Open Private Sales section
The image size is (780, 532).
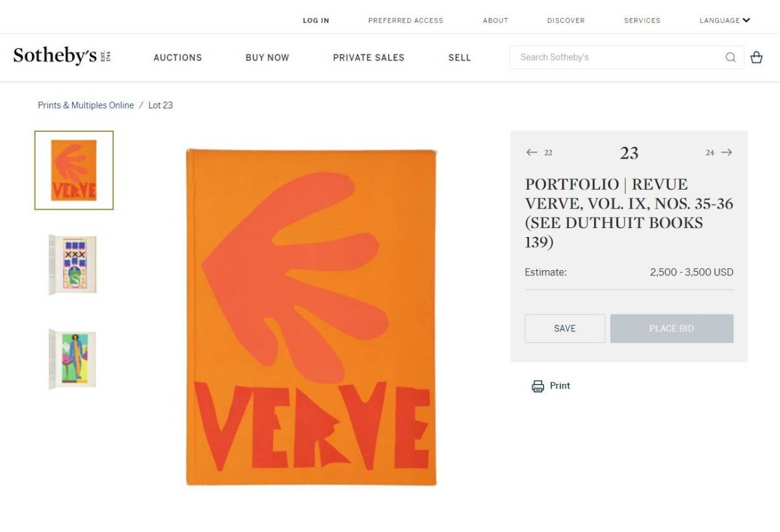pyautogui.click(x=369, y=58)
